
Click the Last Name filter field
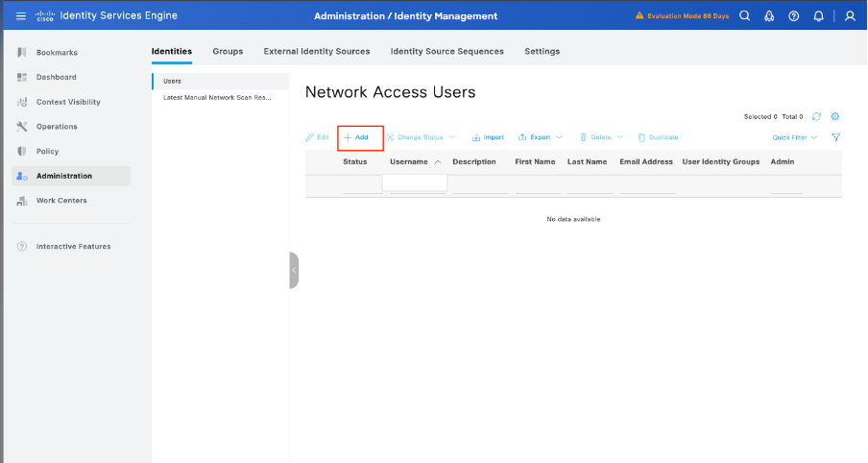591,186
